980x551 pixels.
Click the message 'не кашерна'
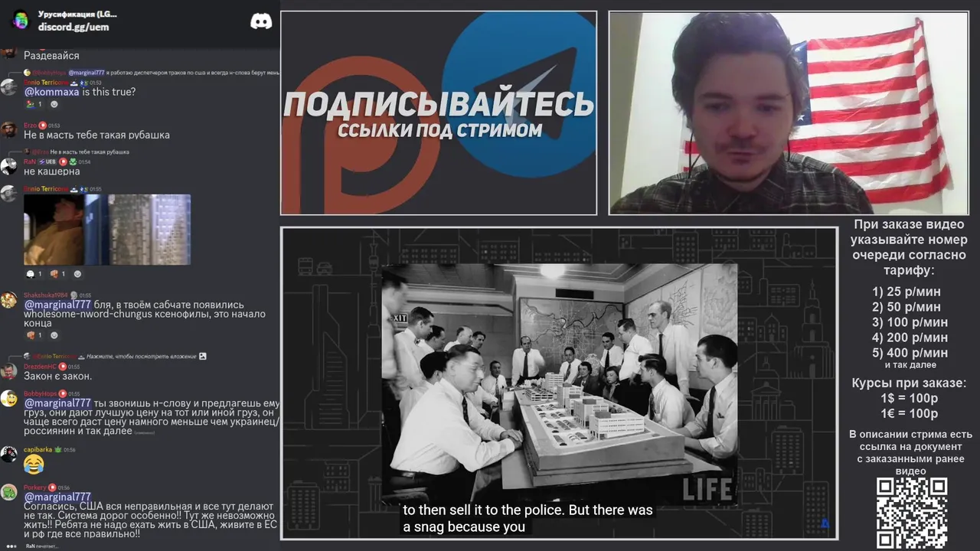pyautogui.click(x=51, y=171)
